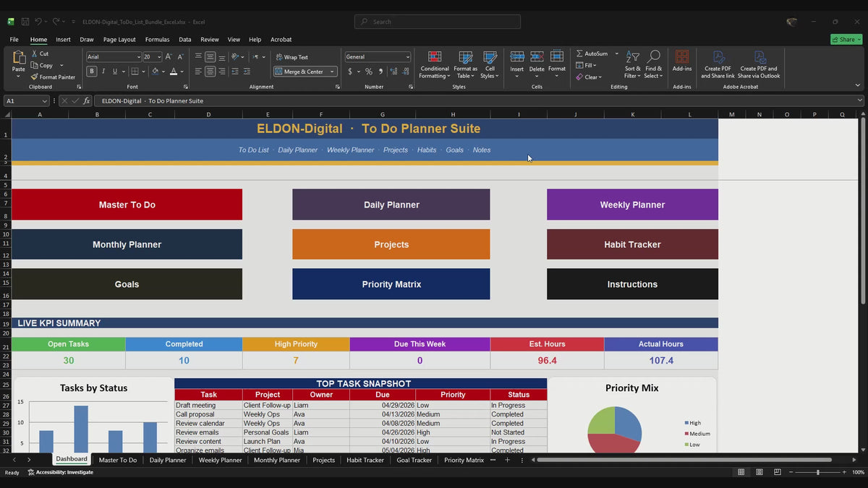Toggle Underline formatting
This screenshot has width=868, height=488.
point(115,72)
